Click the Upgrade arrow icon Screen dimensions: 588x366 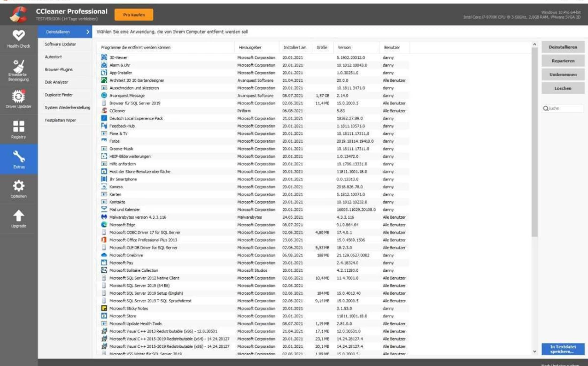19,216
